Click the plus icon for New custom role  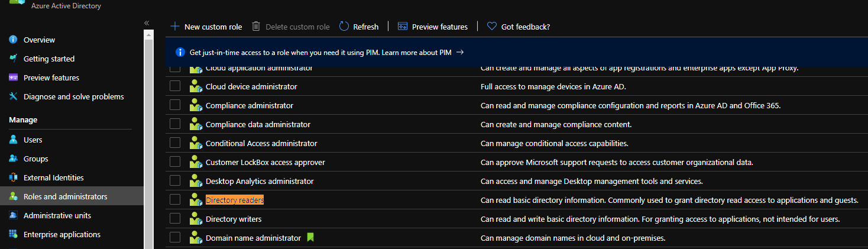point(174,27)
